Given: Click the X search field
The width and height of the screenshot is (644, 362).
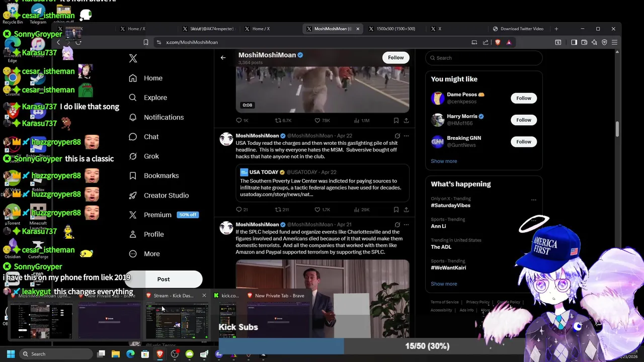Looking at the screenshot, I should pyautogui.click(x=484, y=58).
